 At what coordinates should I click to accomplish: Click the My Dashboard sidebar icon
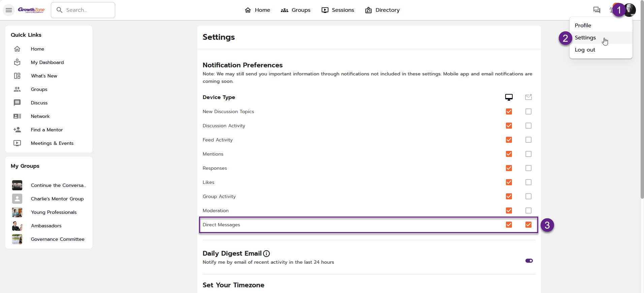click(x=17, y=62)
